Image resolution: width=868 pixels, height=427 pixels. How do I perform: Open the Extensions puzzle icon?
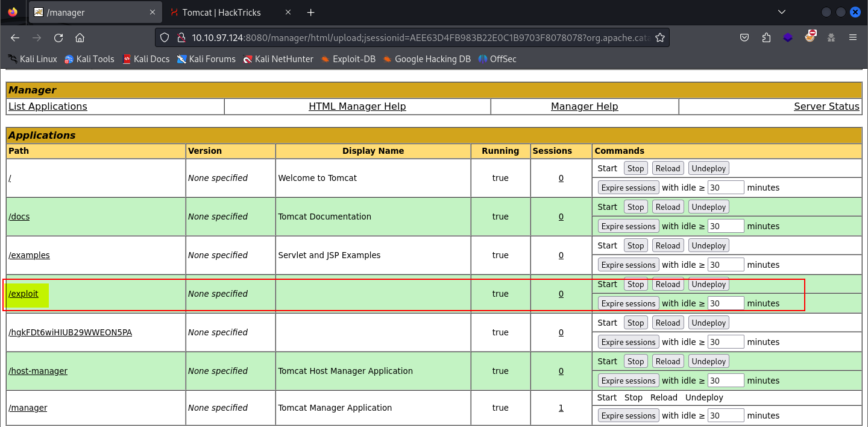(x=766, y=37)
